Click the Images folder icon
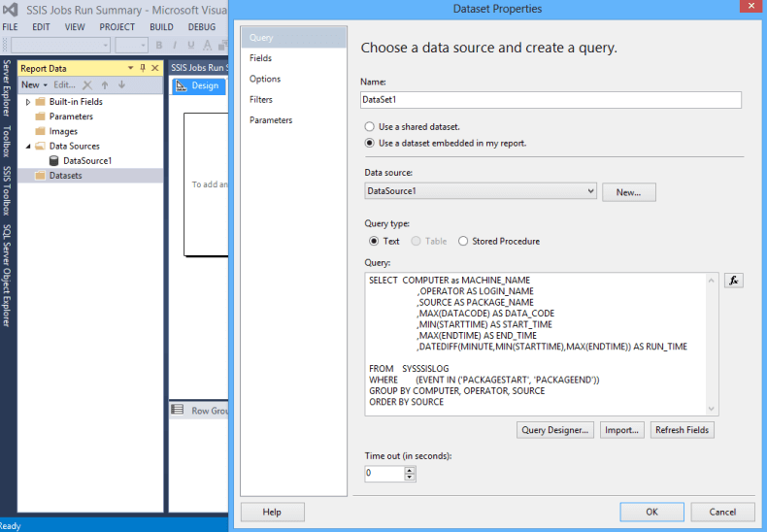 40,131
